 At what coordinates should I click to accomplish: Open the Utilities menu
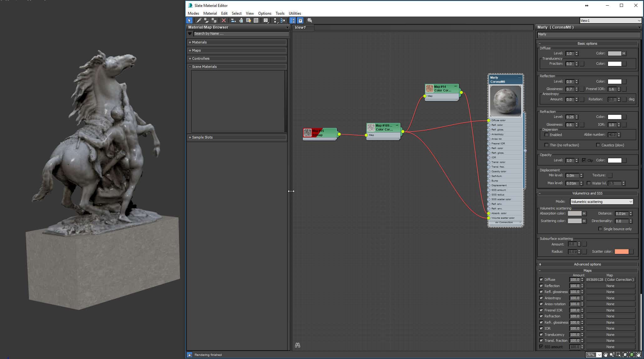(x=294, y=13)
